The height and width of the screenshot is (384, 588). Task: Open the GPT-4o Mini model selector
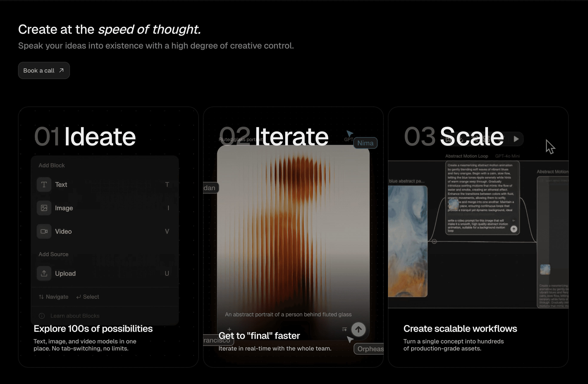point(507,156)
